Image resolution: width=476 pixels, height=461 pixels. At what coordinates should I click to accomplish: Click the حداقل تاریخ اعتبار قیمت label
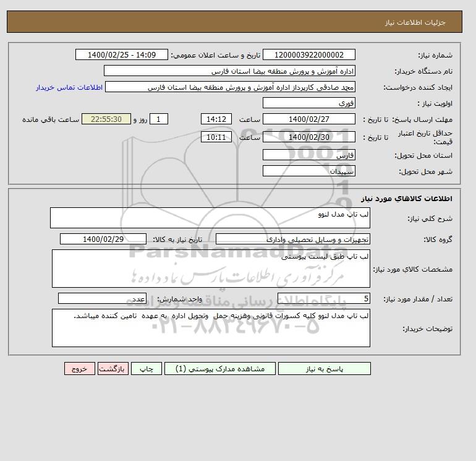[425, 137]
